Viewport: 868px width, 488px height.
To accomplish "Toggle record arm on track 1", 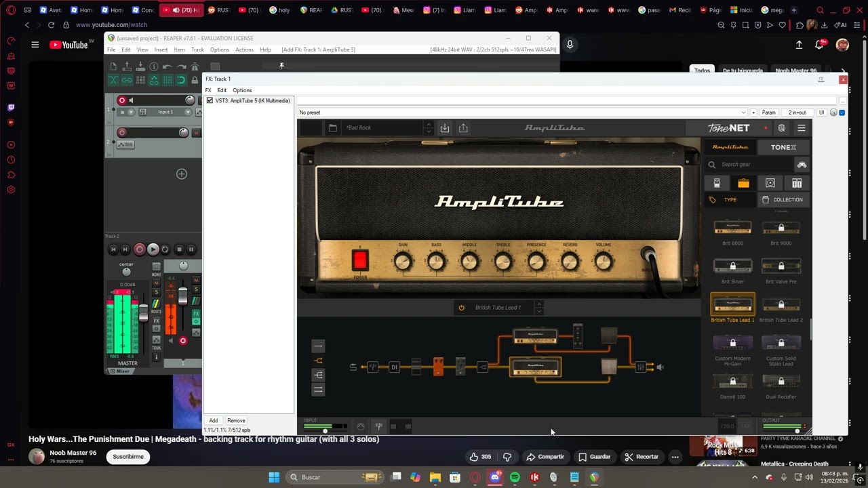I will click(x=122, y=100).
